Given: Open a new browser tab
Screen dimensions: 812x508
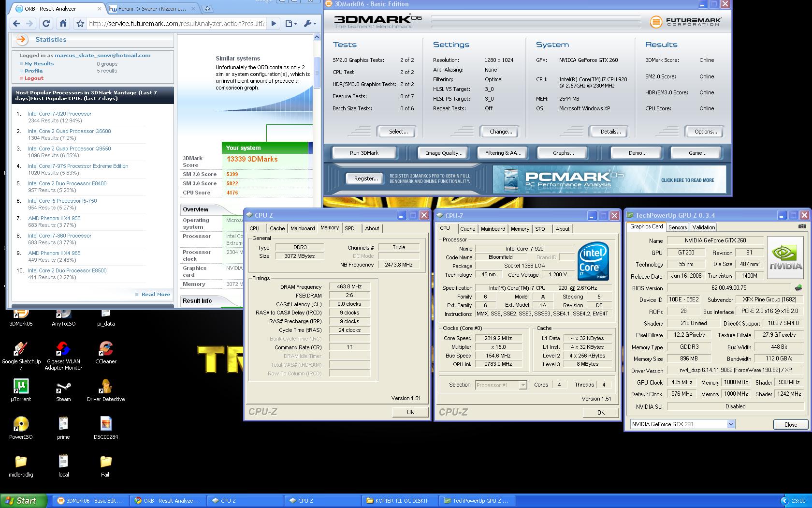Looking at the screenshot, I should click(x=207, y=9).
